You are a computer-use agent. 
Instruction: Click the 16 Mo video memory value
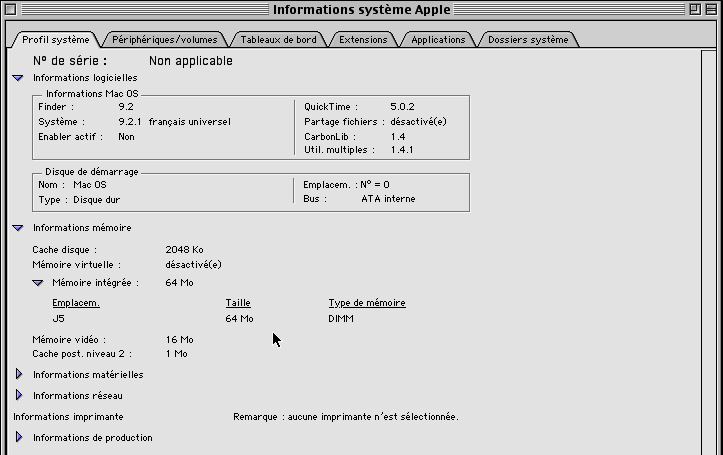coord(179,340)
